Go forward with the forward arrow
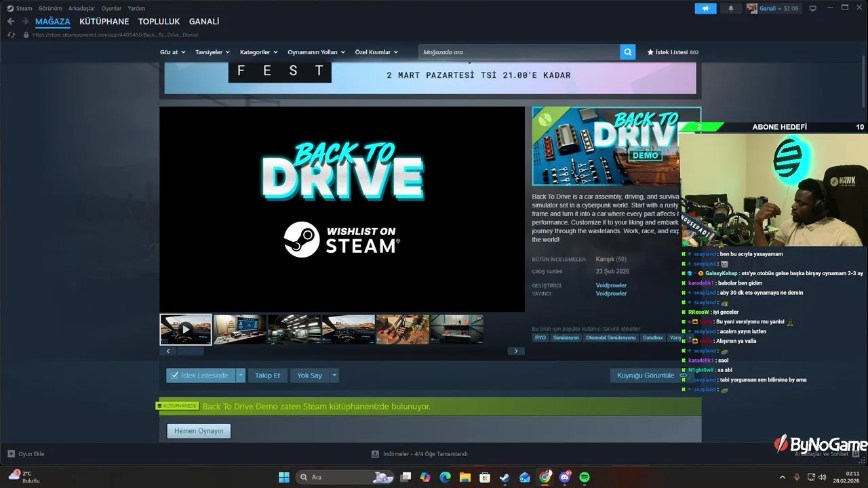The width and height of the screenshot is (868, 488). point(24,22)
